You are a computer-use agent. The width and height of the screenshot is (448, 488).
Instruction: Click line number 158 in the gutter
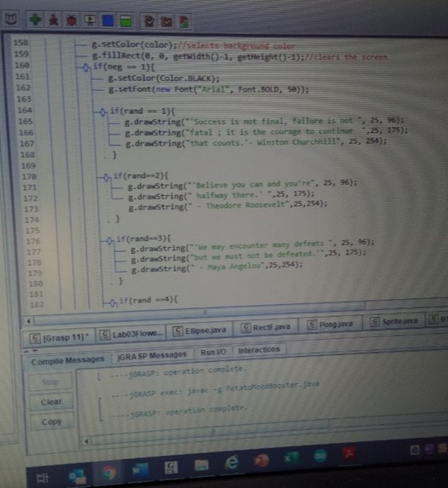coord(20,43)
